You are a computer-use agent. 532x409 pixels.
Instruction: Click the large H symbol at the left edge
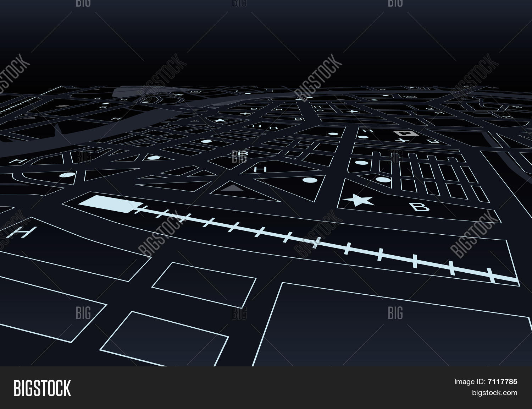(22, 232)
